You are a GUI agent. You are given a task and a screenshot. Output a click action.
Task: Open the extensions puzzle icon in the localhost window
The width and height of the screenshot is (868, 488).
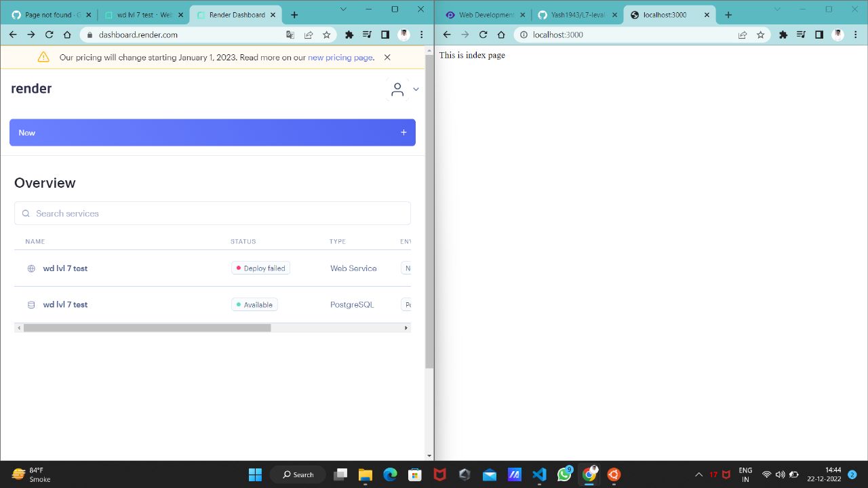783,35
